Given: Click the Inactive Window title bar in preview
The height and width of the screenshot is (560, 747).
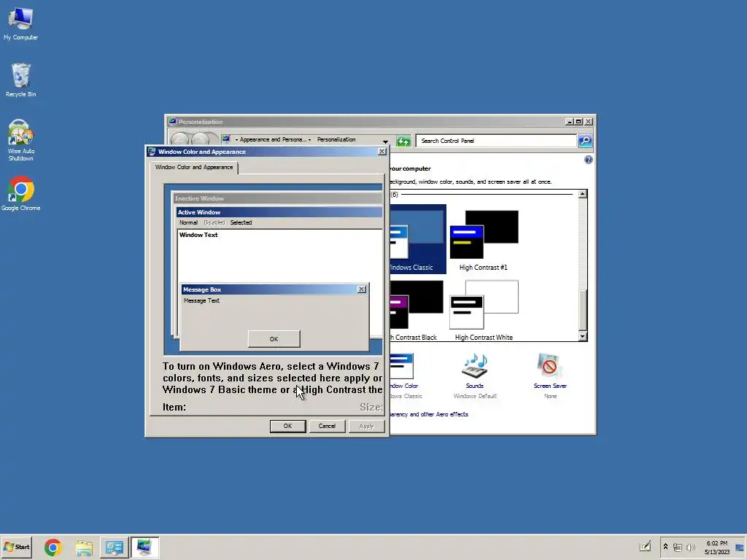Looking at the screenshot, I should [x=278, y=198].
